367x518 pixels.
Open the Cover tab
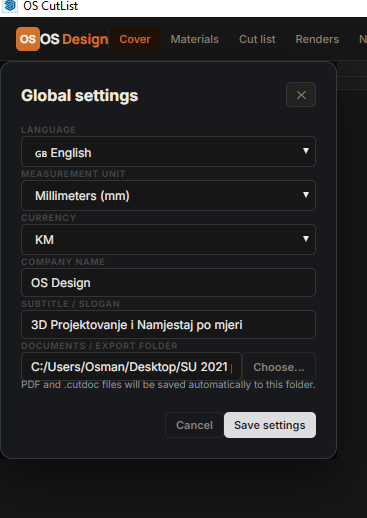pyautogui.click(x=135, y=39)
